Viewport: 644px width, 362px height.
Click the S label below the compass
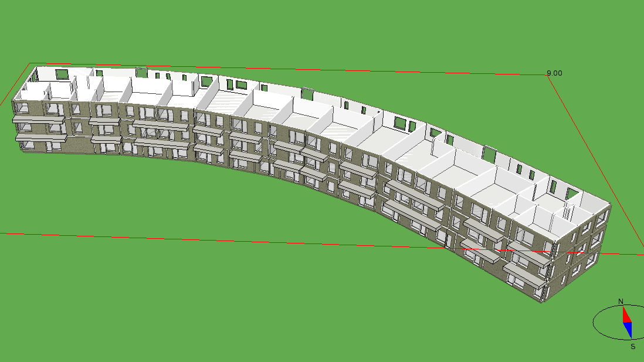633,346
